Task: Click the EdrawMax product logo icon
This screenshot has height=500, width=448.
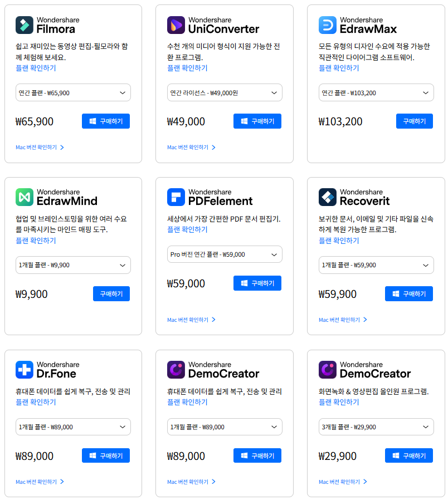Action: (x=328, y=25)
